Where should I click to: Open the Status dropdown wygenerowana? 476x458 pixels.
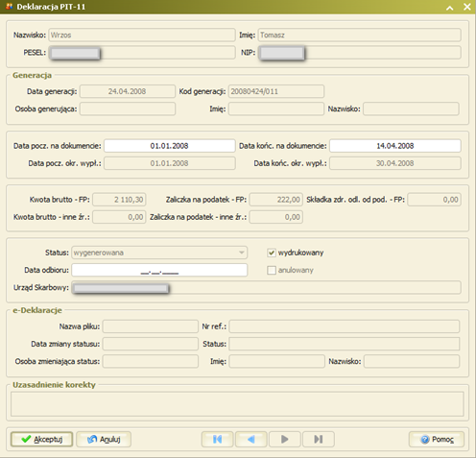coord(159,253)
